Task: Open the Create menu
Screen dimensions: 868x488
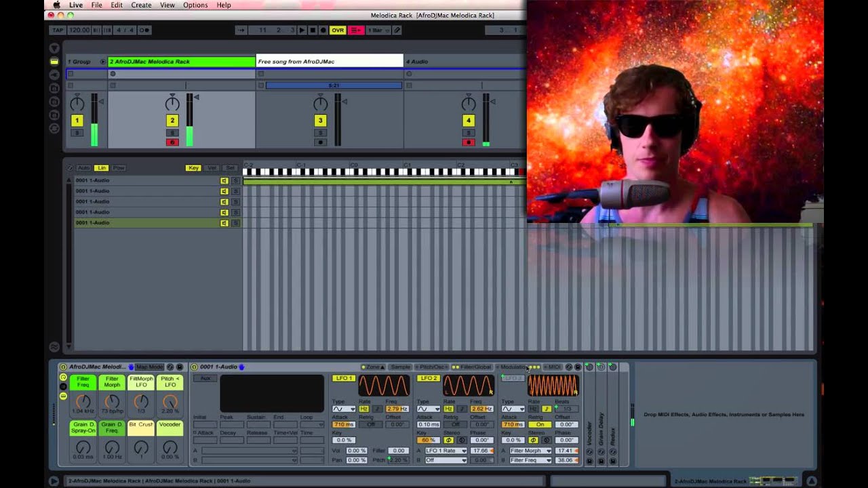Action: pyautogui.click(x=141, y=5)
